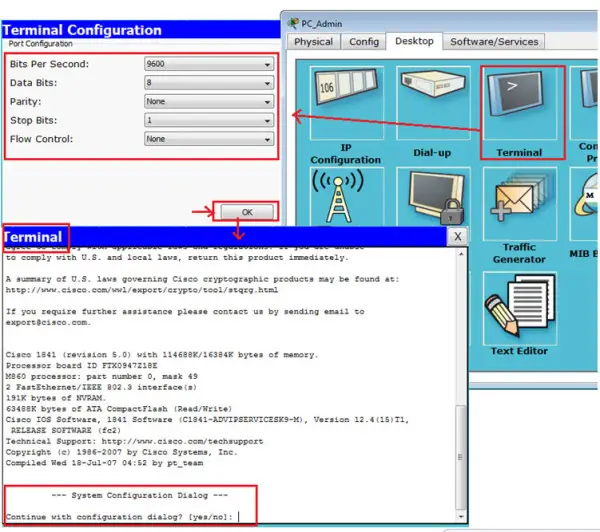Click the 'Compiled Wed 18-Jul-07' line
Screen dimensions: 600x532
click(x=104, y=463)
